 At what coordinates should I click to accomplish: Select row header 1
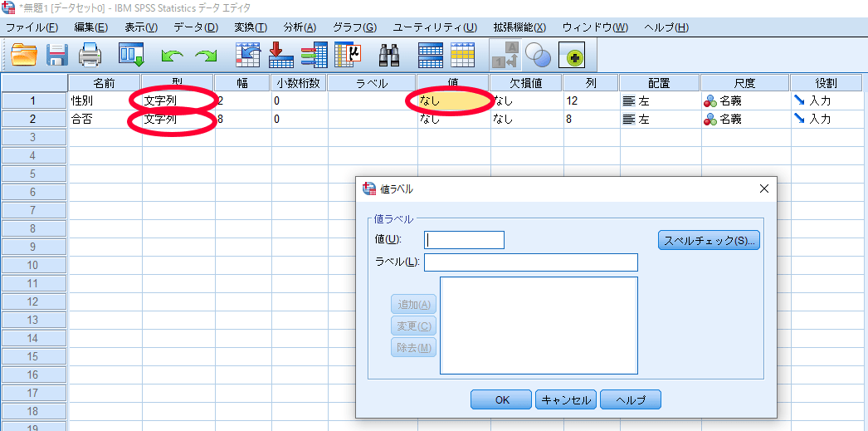(34, 100)
